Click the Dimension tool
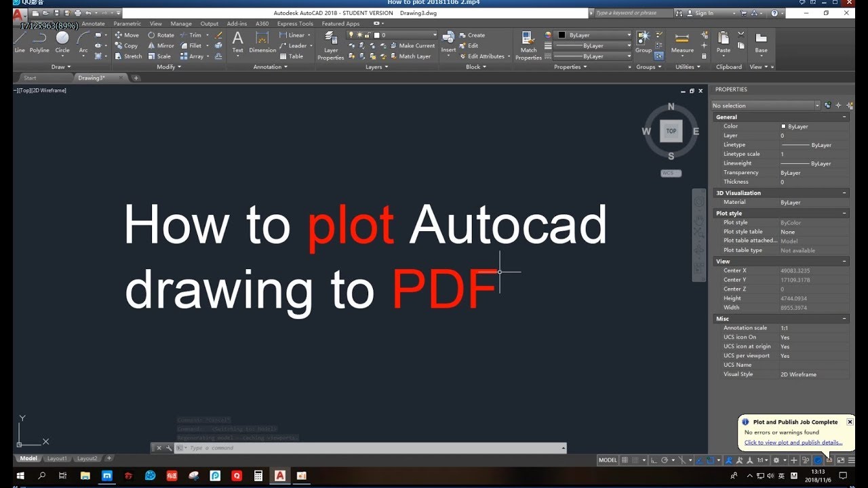Screen dimensions: 868x488 (x=262, y=41)
